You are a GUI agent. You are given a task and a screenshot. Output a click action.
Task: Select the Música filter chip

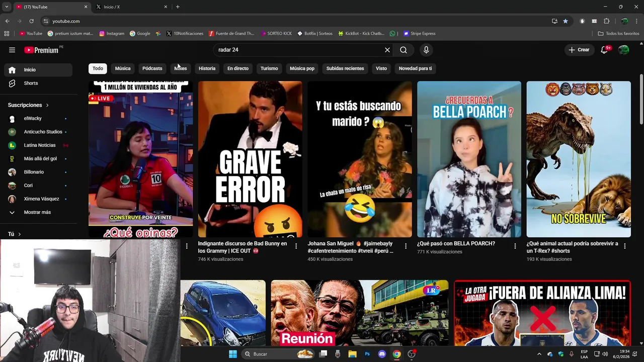click(123, 68)
